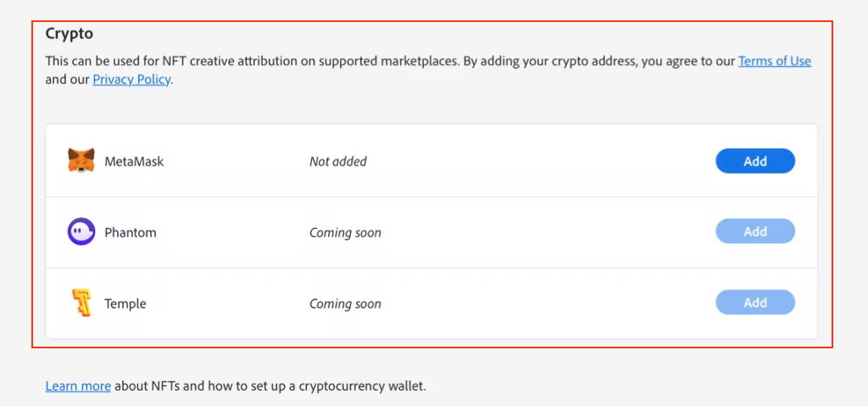Follow the Learn more link
This screenshot has width=868, height=406.
pyautogui.click(x=78, y=387)
